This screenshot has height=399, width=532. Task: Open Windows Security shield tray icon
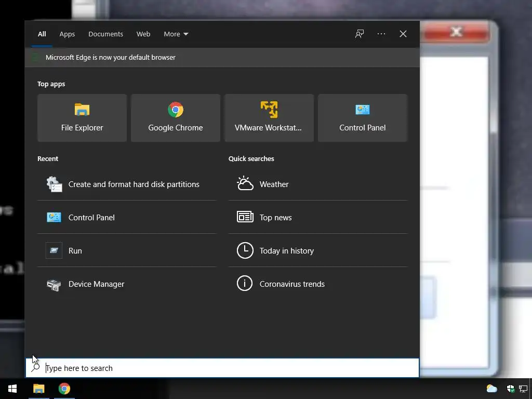tap(510, 389)
